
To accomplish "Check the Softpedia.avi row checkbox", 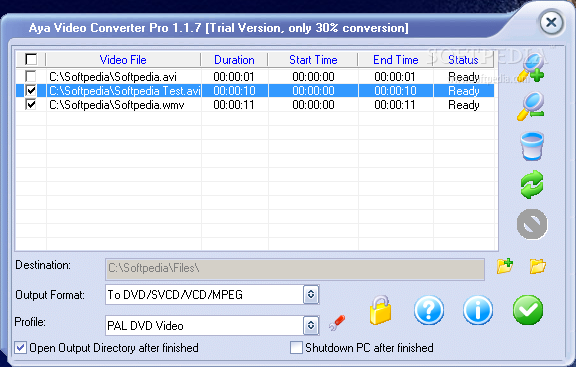I will point(31,76).
